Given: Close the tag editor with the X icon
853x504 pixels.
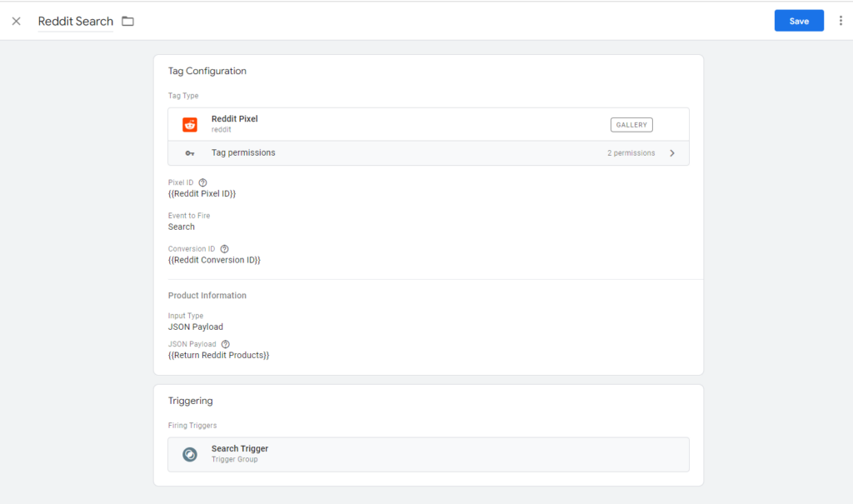Looking at the screenshot, I should 16,21.
